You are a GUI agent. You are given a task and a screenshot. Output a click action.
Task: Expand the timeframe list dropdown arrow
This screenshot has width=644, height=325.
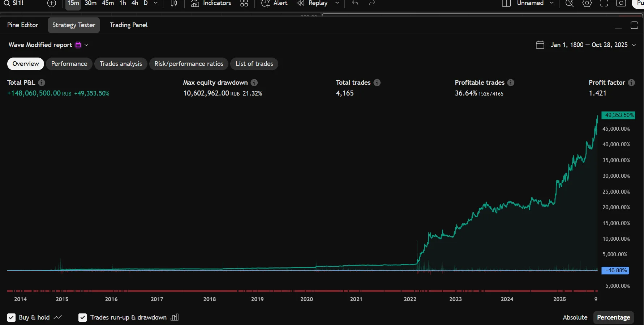156,3
